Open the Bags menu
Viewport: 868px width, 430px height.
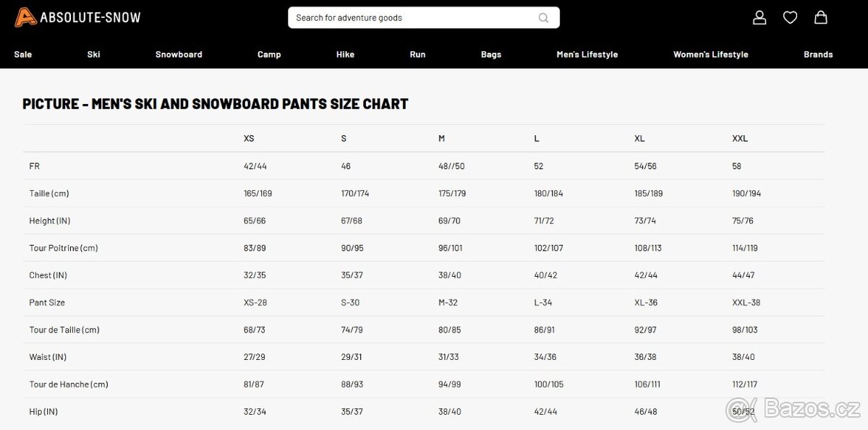point(491,54)
